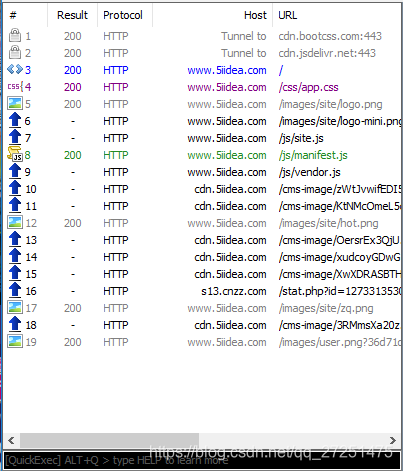This screenshot has height=471, width=403.
Task: Click the 200 result of session 19
Action: click(x=73, y=342)
